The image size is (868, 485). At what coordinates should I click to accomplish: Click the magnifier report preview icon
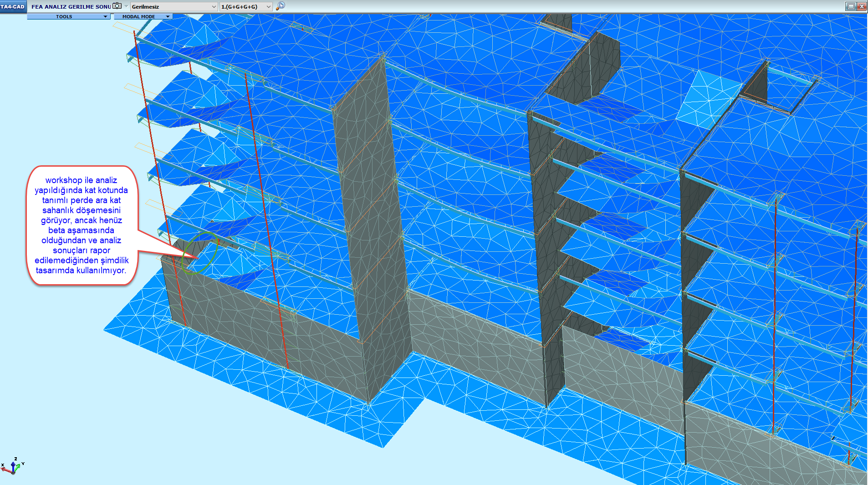coord(281,6)
